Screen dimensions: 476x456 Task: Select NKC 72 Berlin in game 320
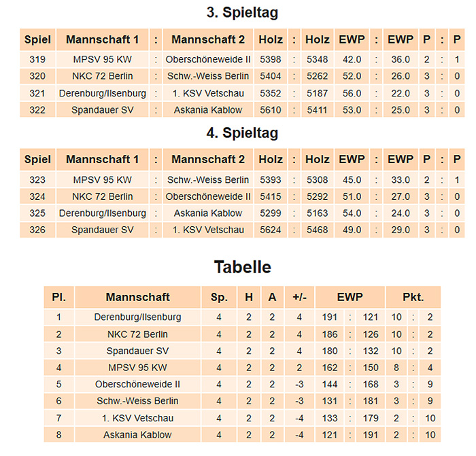coord(102,76)
